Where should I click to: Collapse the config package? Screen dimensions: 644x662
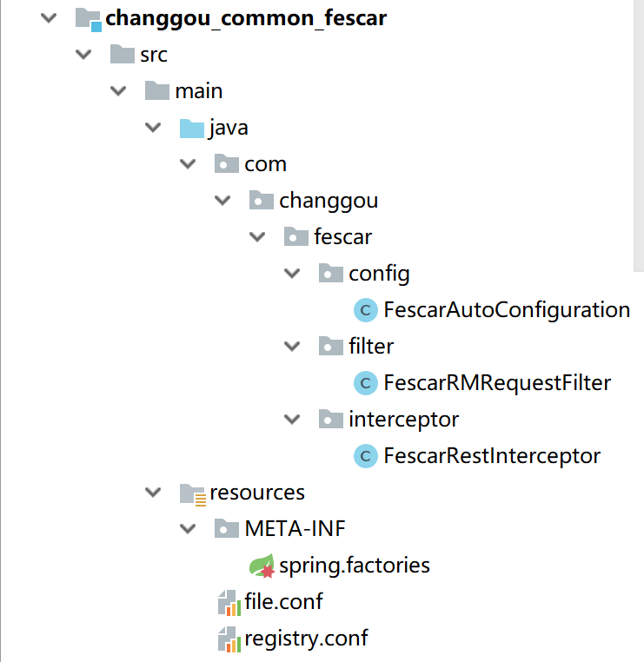pyautogui.click(x=292, y=274)
